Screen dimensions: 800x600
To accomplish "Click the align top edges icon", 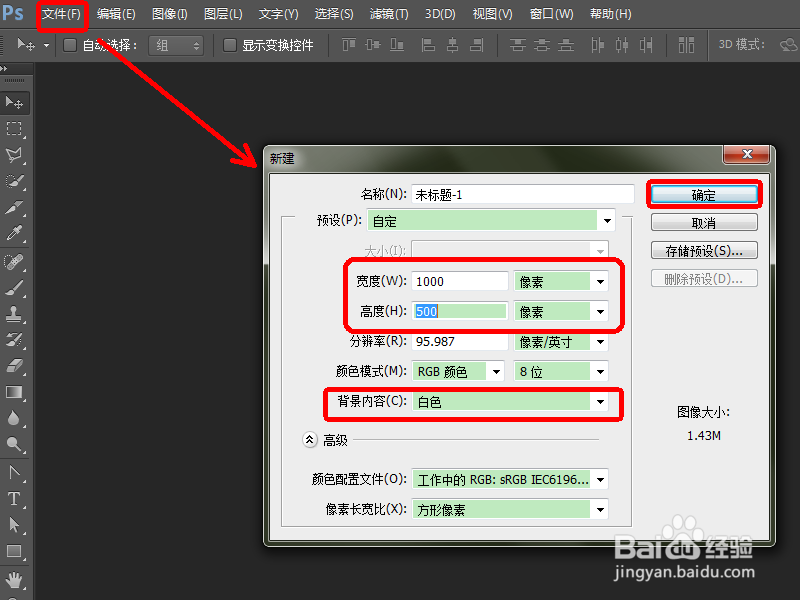I will [349, 45].
